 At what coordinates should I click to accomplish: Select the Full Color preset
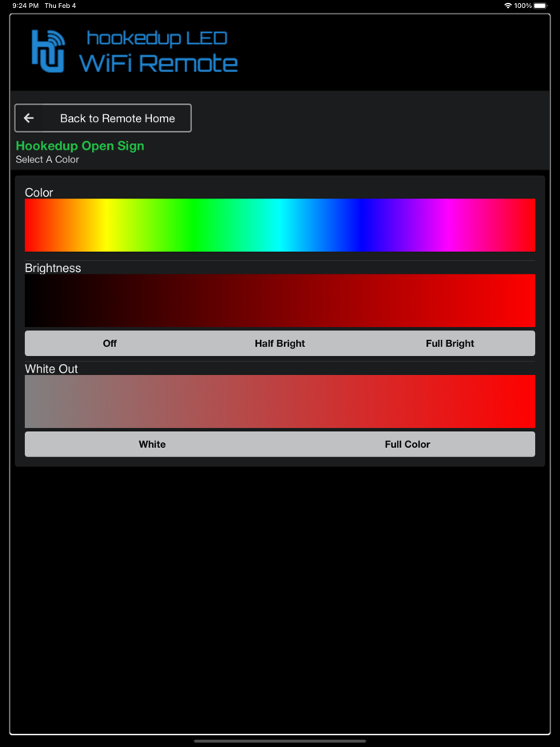(407, 444)
